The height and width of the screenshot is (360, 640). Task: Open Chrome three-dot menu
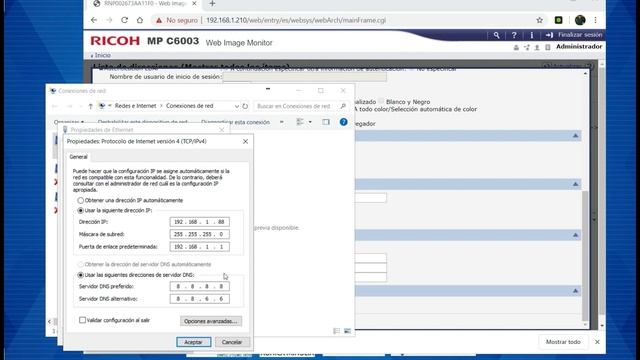pyautogui.click(x=596, y=20)
